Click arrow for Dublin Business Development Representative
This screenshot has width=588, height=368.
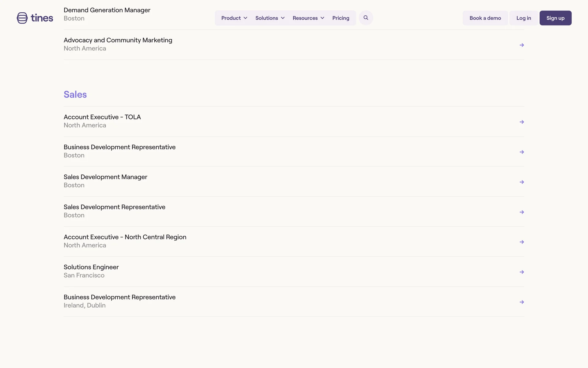(522, 302)
